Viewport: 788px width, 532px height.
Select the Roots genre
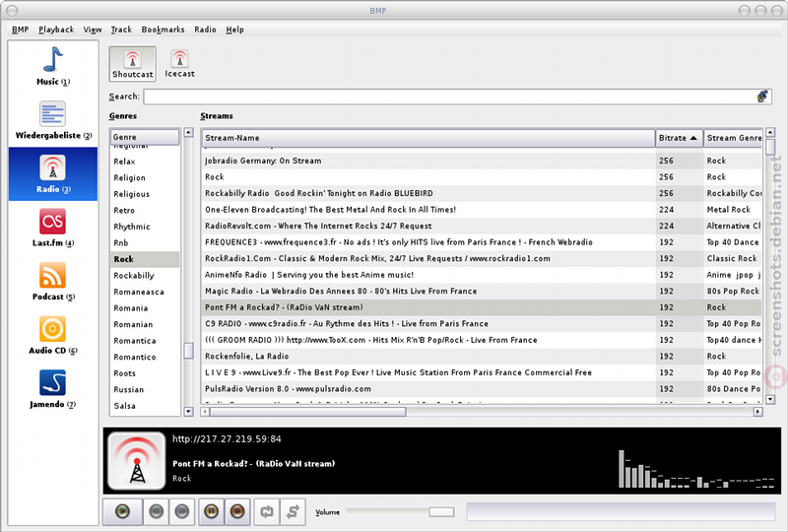pos(145,373)
